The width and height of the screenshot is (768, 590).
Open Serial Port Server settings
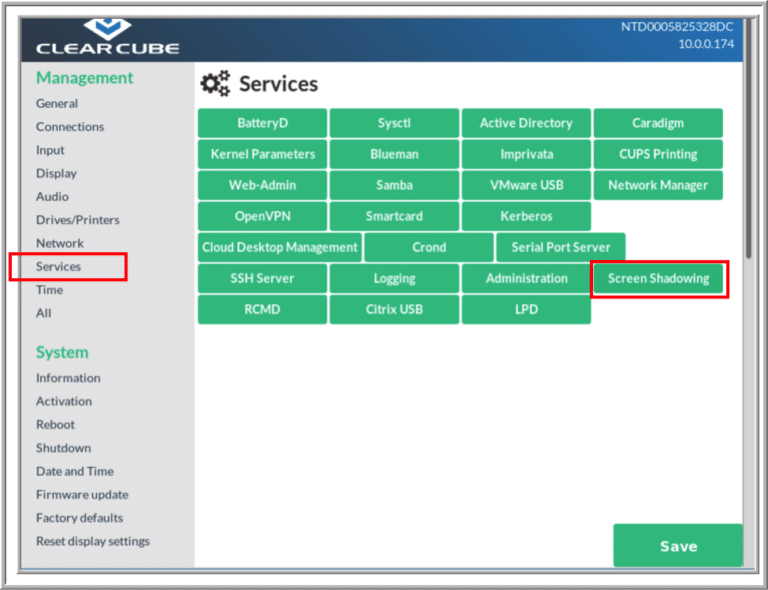click(561, 247)
